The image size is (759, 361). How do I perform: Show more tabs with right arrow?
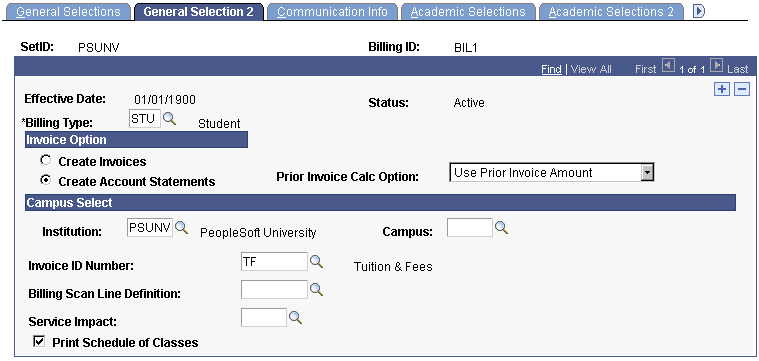[698, 11]
